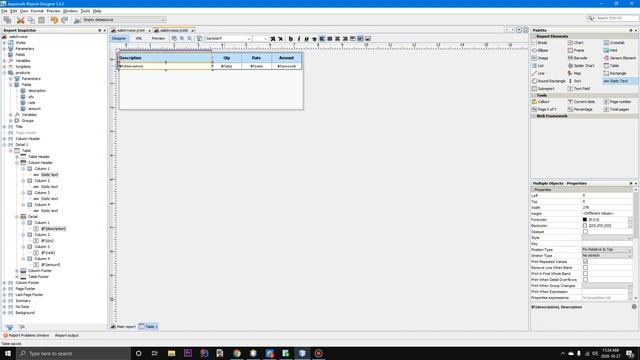Open the Position Type dropdown

point(607,249)
